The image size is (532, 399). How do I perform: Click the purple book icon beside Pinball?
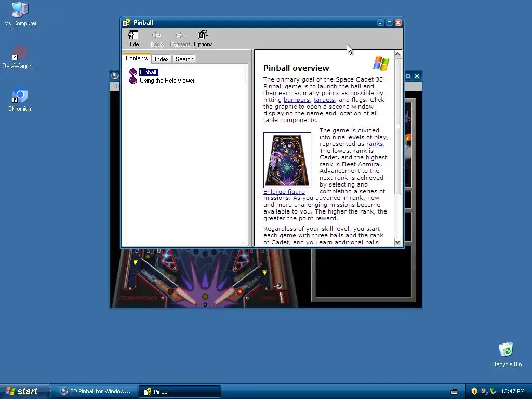133,72
